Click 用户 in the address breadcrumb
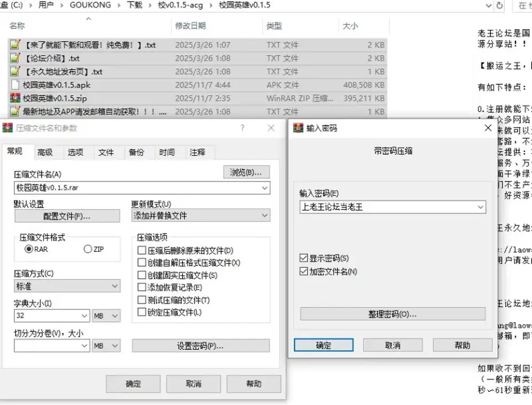The width and height of the screenshot is (532, 405). click(46, 5)
